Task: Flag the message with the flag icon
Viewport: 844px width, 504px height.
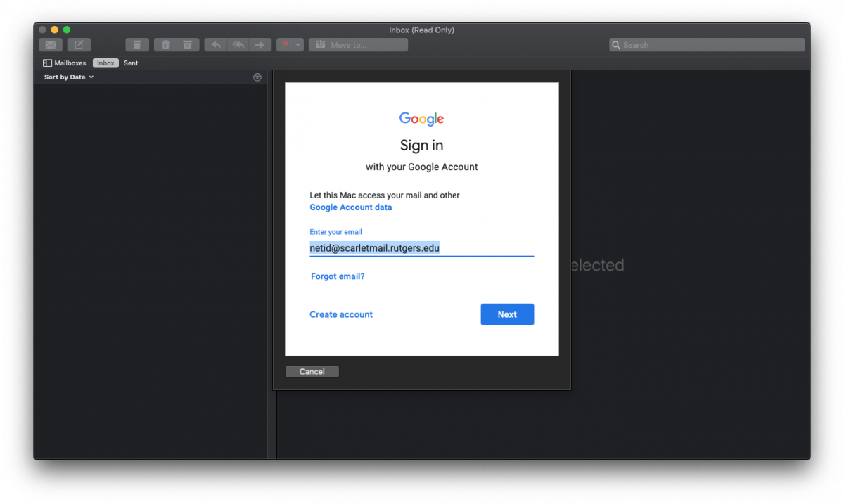Action: 286,44
